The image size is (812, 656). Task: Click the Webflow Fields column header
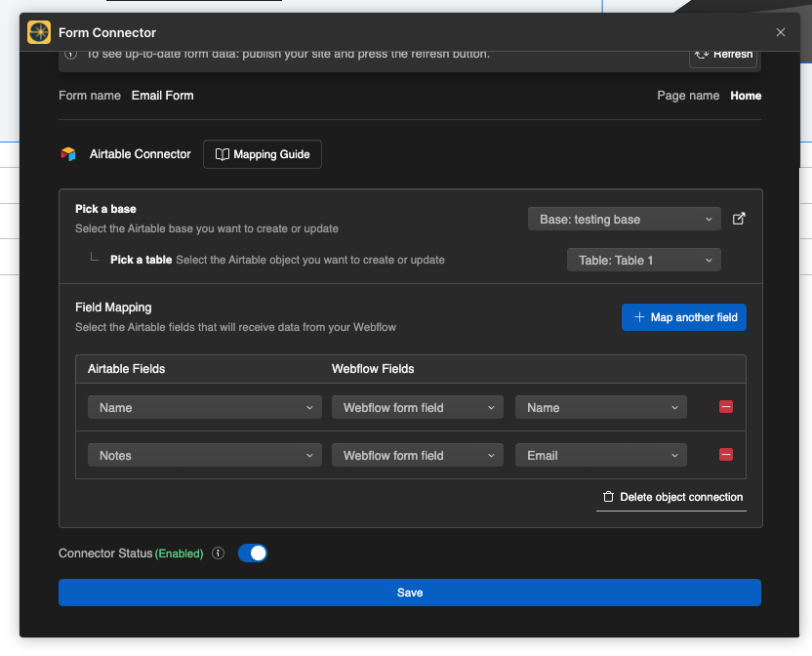373,369
